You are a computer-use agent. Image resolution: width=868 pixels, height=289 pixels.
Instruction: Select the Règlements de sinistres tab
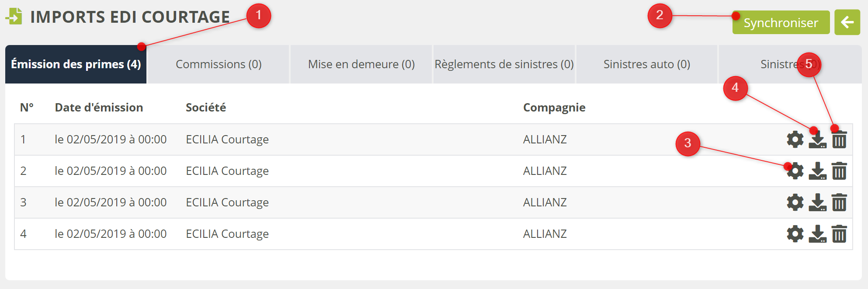click(x=504, y=64)
